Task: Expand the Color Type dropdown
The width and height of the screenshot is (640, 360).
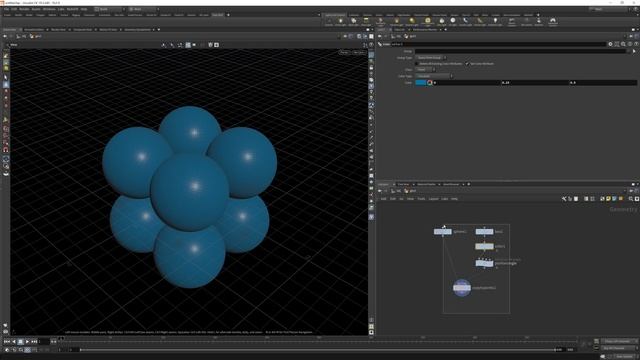Action: click(x=434, y=76)
